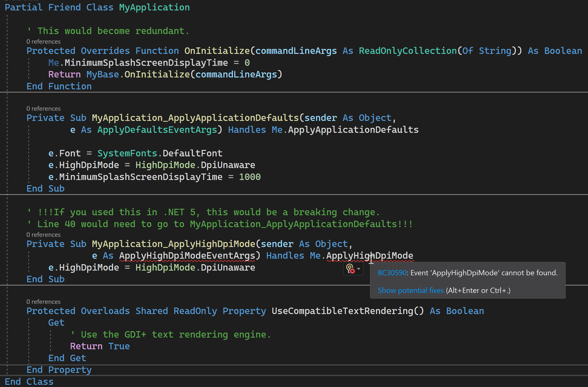Click 0 references above UseCompatibleTextRendering property
588x387 pixels.
tap(43, 302)
